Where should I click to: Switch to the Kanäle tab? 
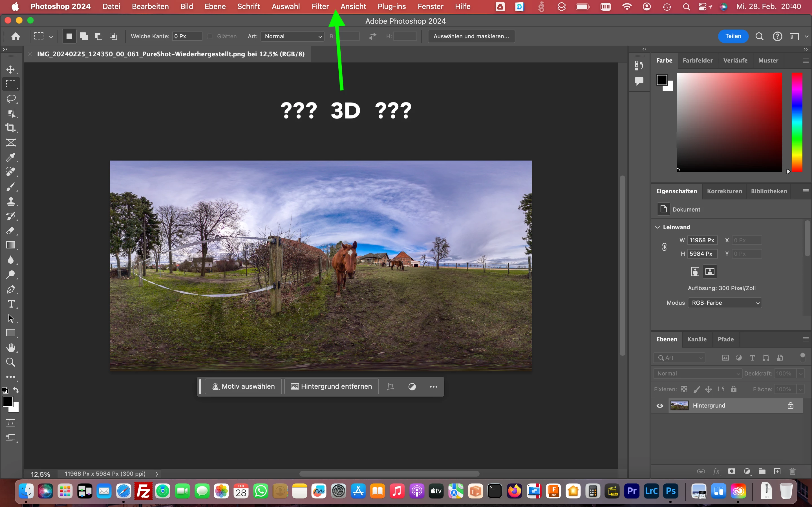click(697, 339)
